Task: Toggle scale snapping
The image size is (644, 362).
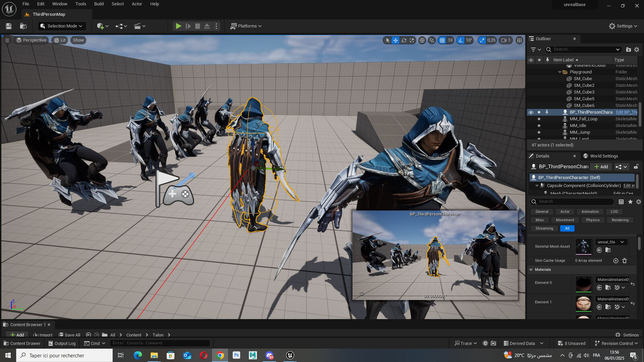Action: pos(482,40)
